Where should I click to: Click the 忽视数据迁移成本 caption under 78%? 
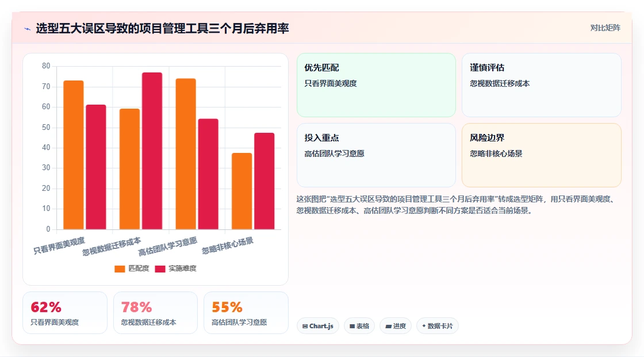point(149,323)
